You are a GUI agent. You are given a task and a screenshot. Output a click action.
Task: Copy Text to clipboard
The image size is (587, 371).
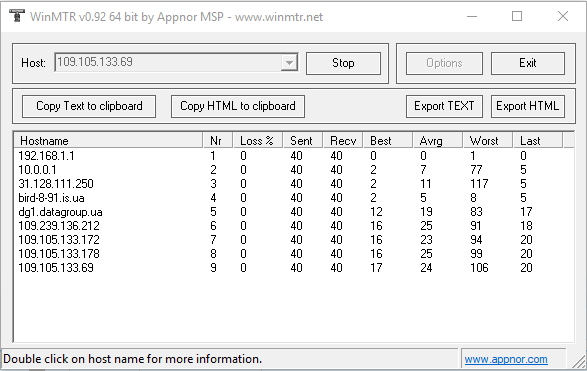pos(89,106)
